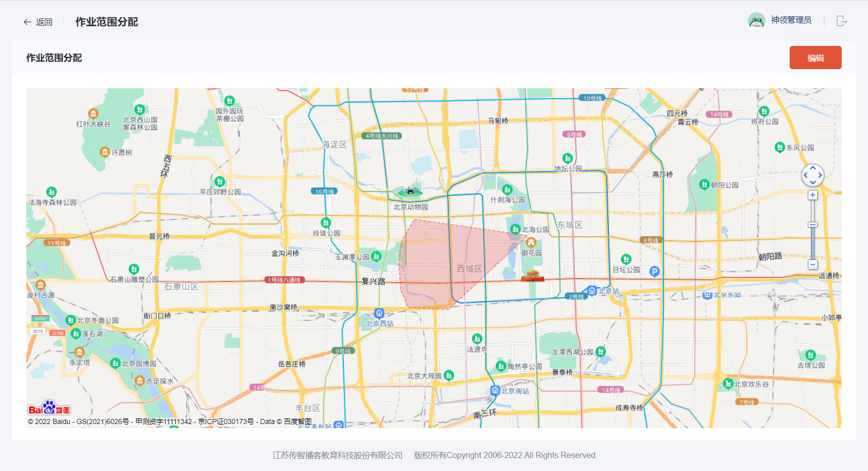Click the 北京动物园 zoo icon
The width and height of the screenshot is (868, 471).
click(x=410, y=192)
